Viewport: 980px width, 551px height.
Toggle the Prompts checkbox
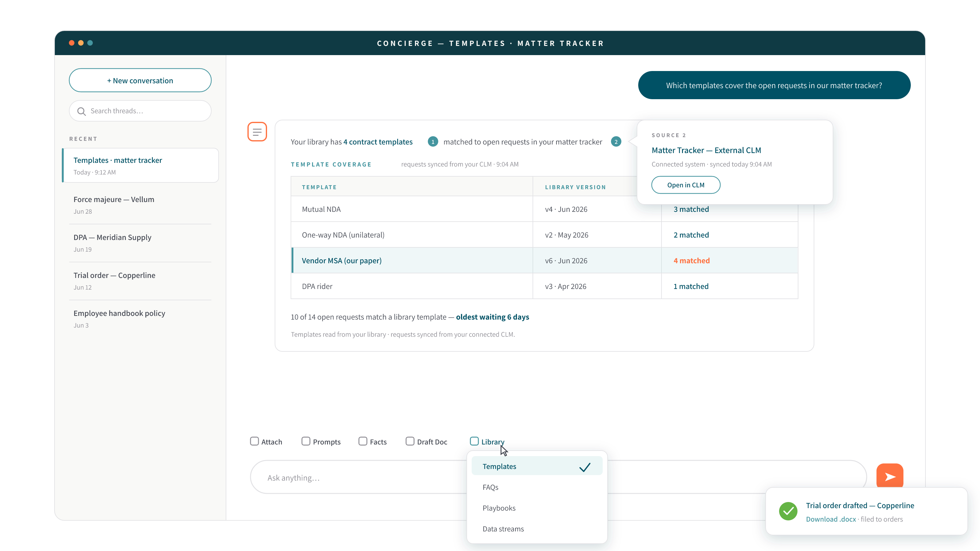(x=306, y=441)
